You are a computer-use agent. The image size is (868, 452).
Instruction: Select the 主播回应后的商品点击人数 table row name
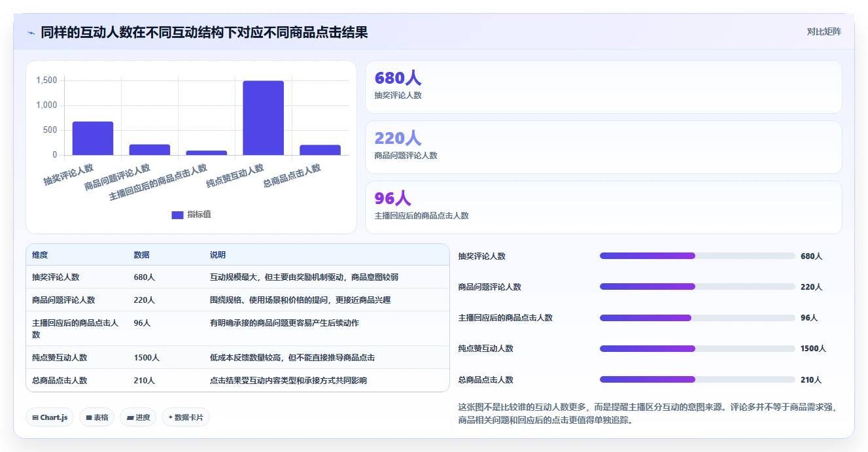(x=75, y=328)
